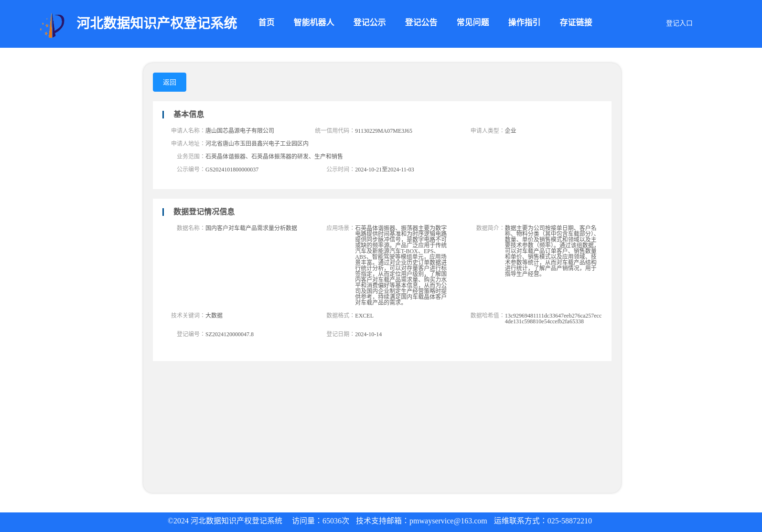Click the 数据登记情况信息 section heading
762x532 pixels.
204,212
